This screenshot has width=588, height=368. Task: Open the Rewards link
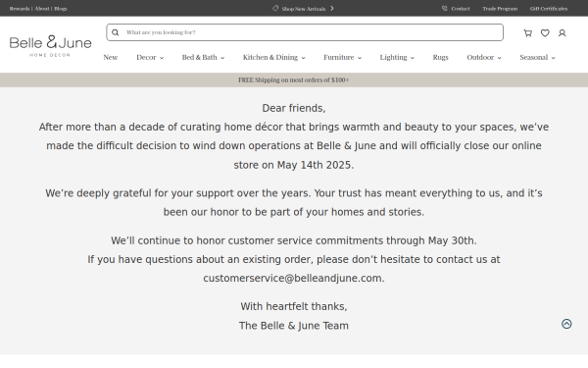pyautogui.click(x=20, y=8)
